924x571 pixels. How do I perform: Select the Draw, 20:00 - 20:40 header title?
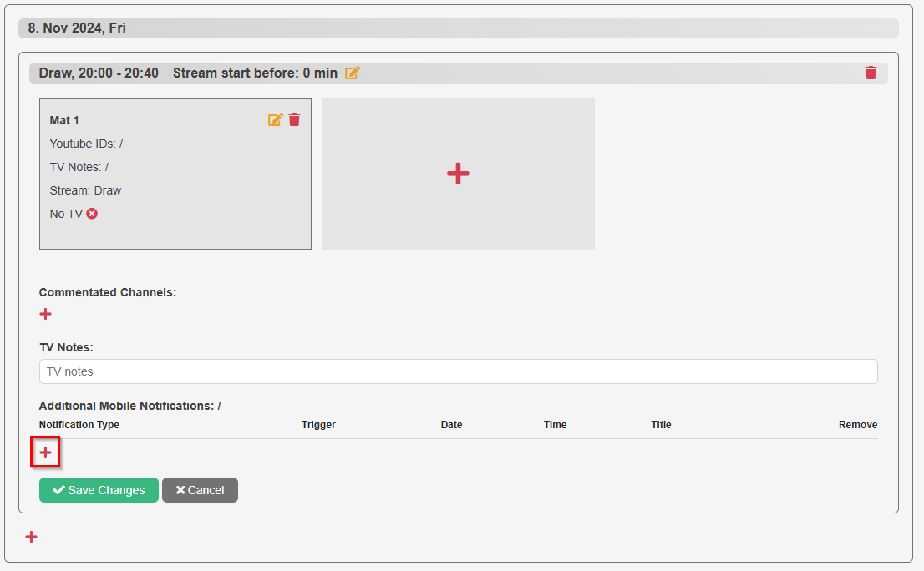pyautogui.click(x=99, y=73)
